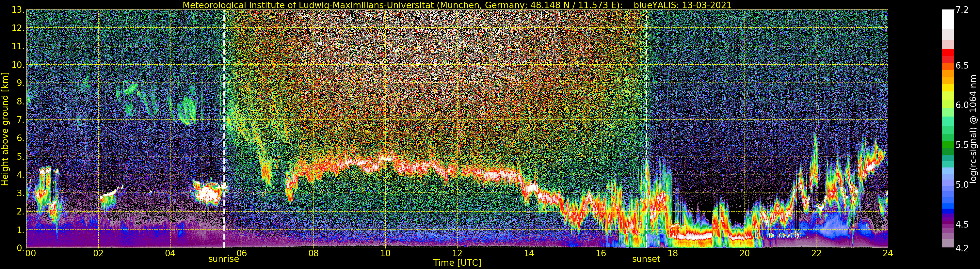Click the "06" tick on the time axis

coord(242,253)
